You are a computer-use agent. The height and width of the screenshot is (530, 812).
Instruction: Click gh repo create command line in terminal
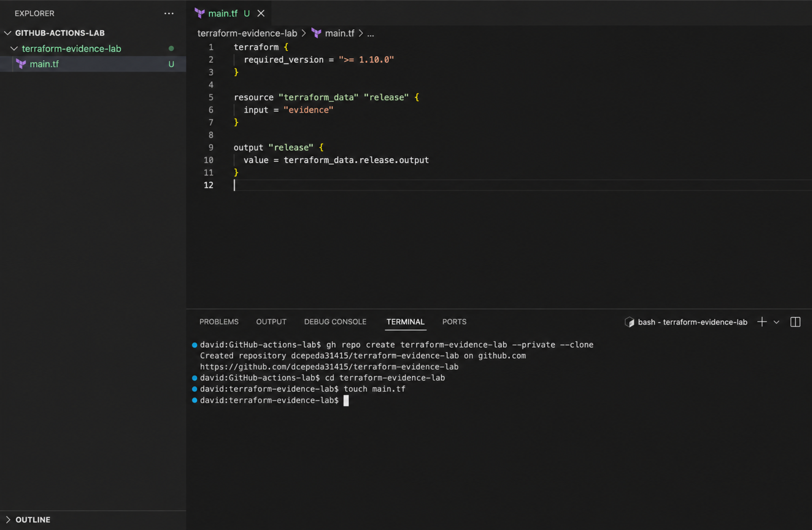(x=460, y=344)
